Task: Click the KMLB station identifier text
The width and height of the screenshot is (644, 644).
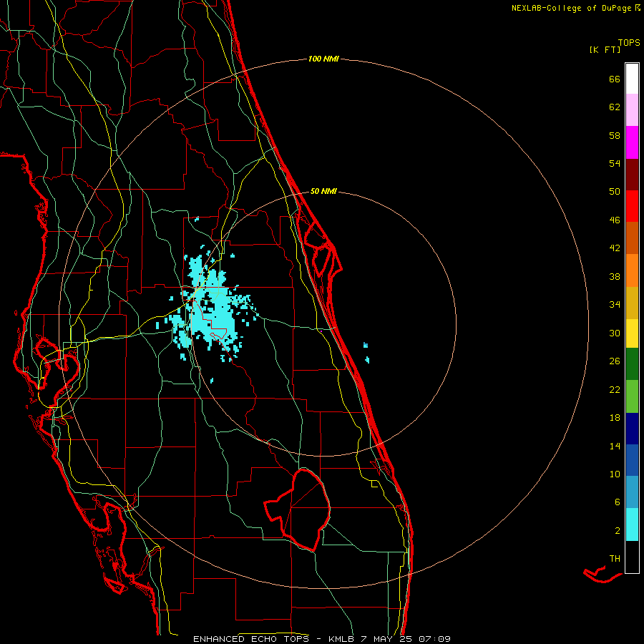Action: point(342,639)
